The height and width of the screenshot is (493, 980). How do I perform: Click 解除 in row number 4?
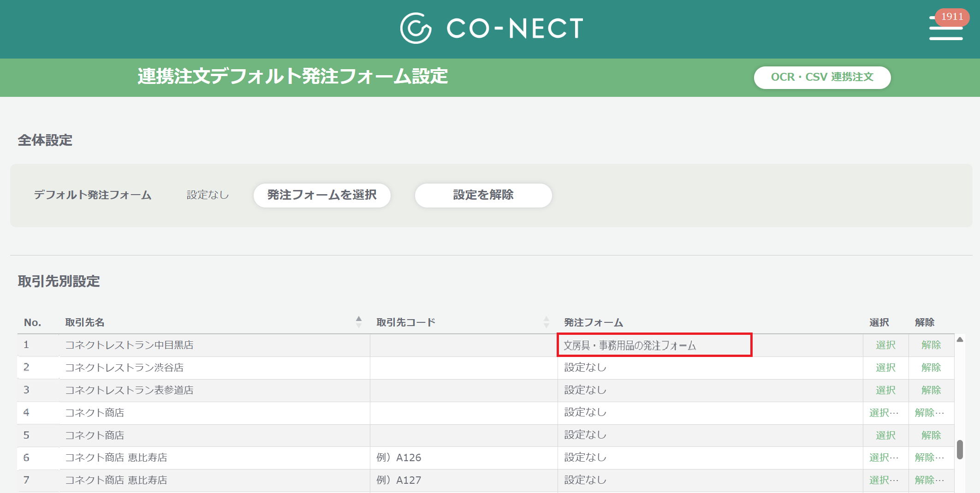click(x=930, y=413)
